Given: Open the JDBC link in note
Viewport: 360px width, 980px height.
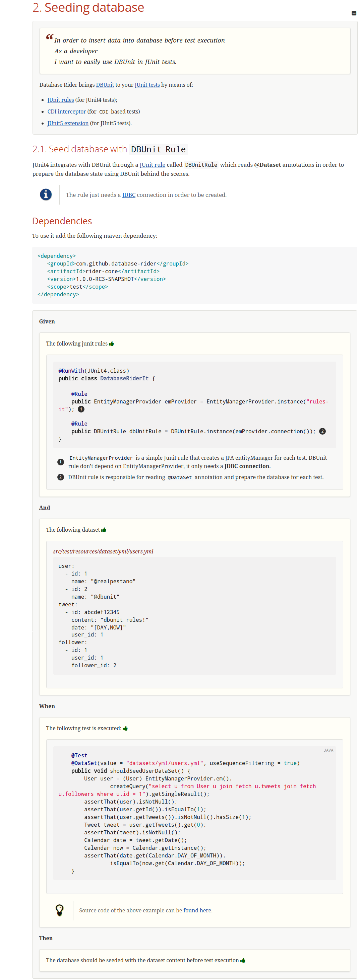Looking at the screenshot, I should tap(129, 195).
